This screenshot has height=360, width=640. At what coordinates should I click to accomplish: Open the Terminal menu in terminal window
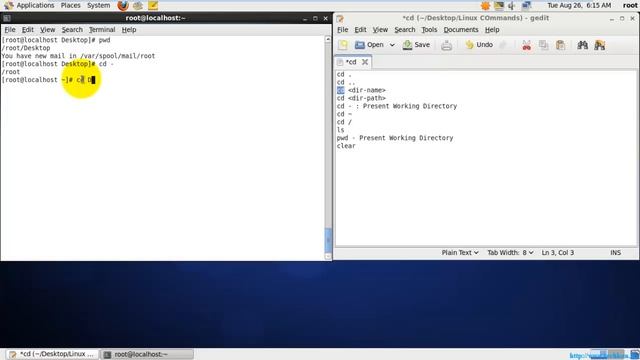(102, 30)
